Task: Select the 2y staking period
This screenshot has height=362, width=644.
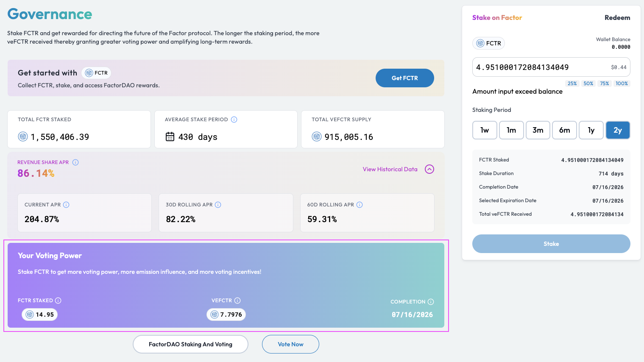Action: [618, 130]
